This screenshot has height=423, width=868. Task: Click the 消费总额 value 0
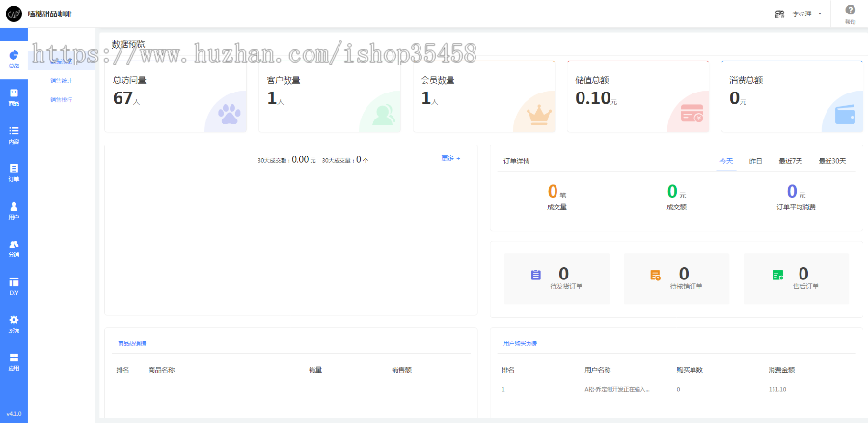point(735,98)
